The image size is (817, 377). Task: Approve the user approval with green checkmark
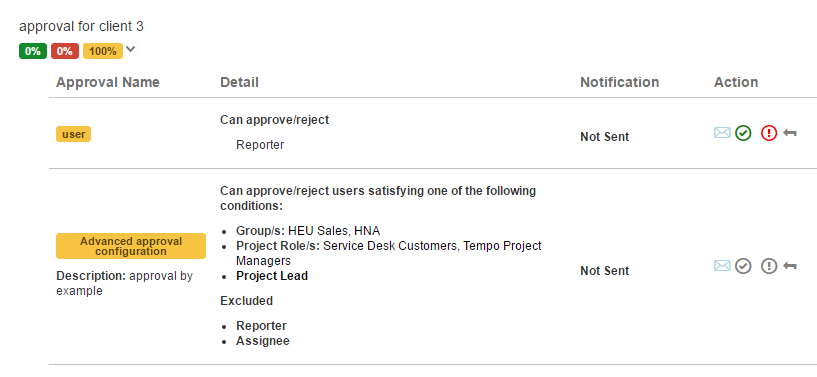click(743, 133)
